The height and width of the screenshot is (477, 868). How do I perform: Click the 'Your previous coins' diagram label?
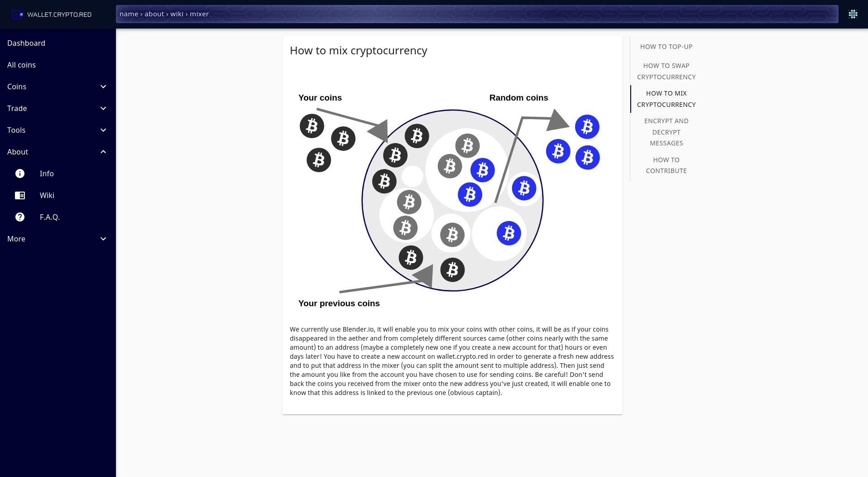(339, 304)
